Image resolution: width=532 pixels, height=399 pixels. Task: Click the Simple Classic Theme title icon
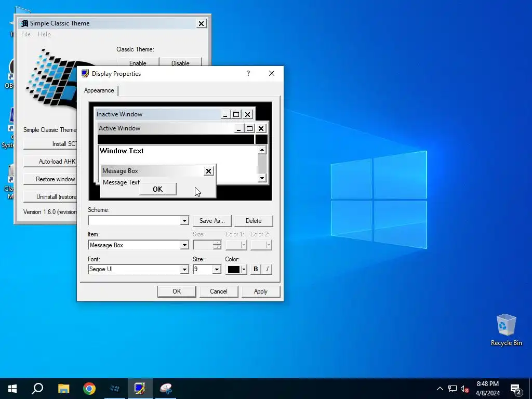point(23,23)
